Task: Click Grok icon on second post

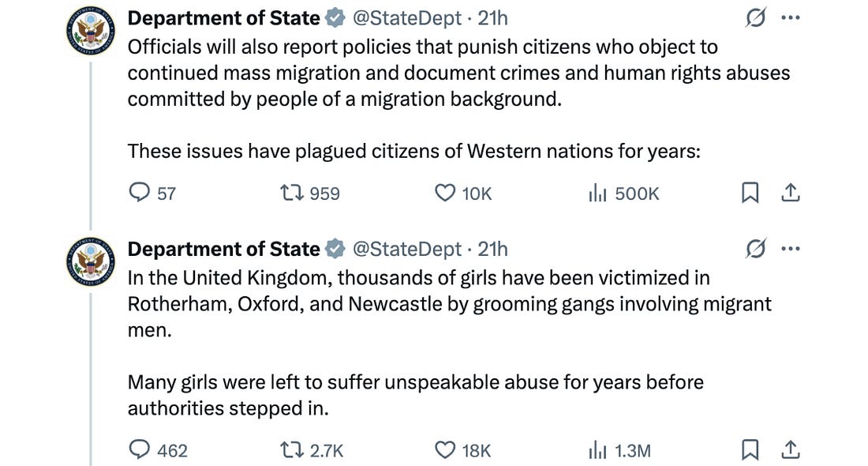Action: coord(756,249)
